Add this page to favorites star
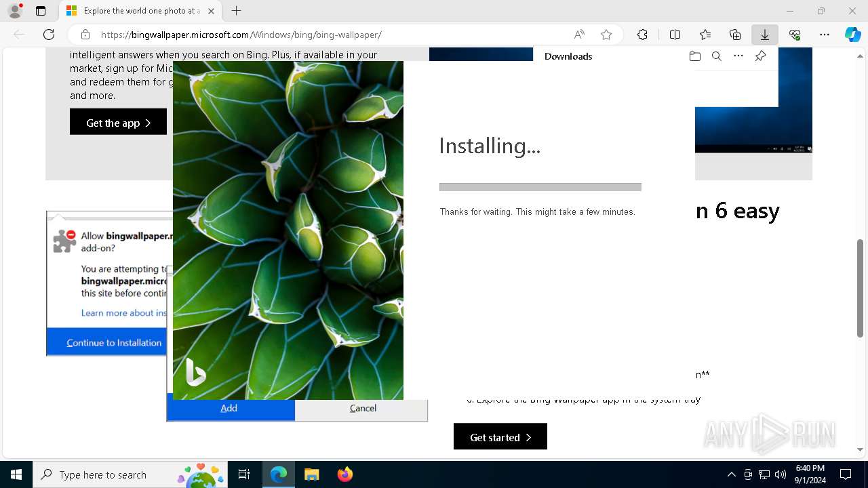The width and height of the screenshot is (868, 488). [606, 35]
